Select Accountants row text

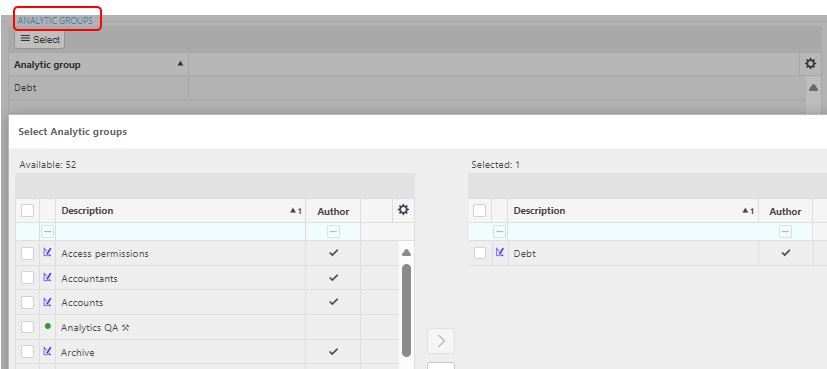(89, 278)
